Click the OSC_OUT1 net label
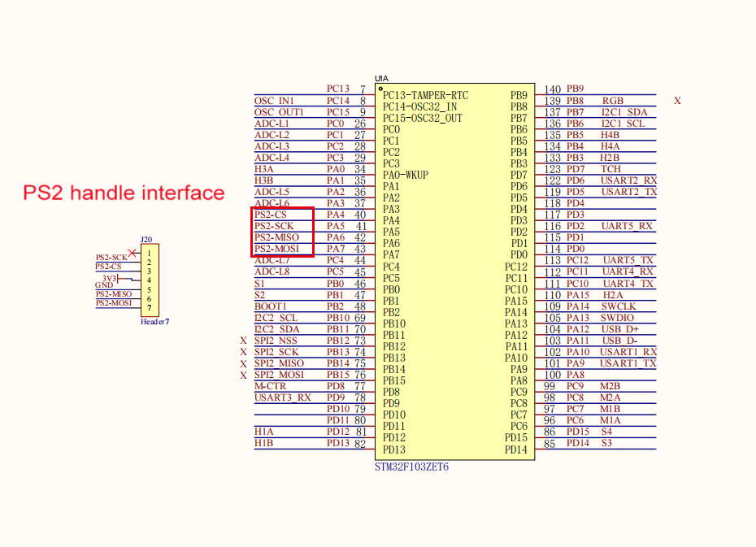 279,112
